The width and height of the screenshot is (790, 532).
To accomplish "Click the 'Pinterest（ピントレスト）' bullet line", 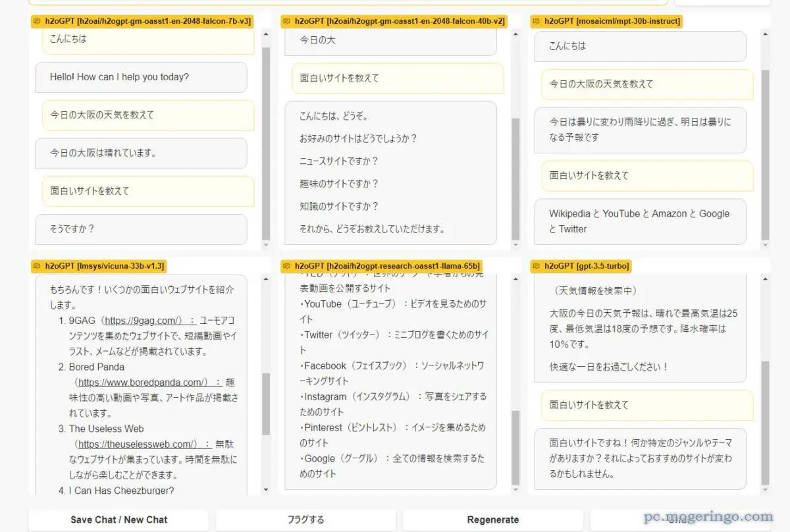I will pos(392,435).
